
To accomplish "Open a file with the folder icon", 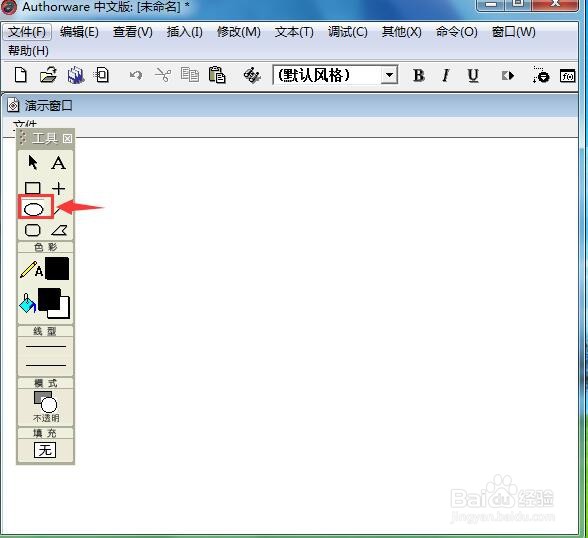I will tap(48, 75).
